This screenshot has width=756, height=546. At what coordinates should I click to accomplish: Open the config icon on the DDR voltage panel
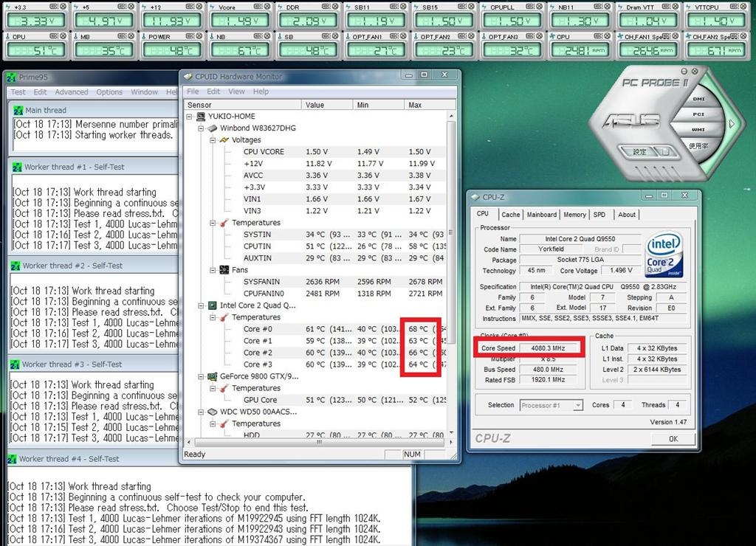327,7
